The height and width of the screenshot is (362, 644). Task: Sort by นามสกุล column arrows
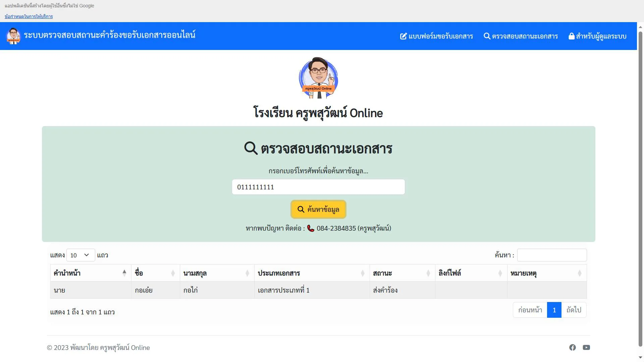click(x=247, y=273)
